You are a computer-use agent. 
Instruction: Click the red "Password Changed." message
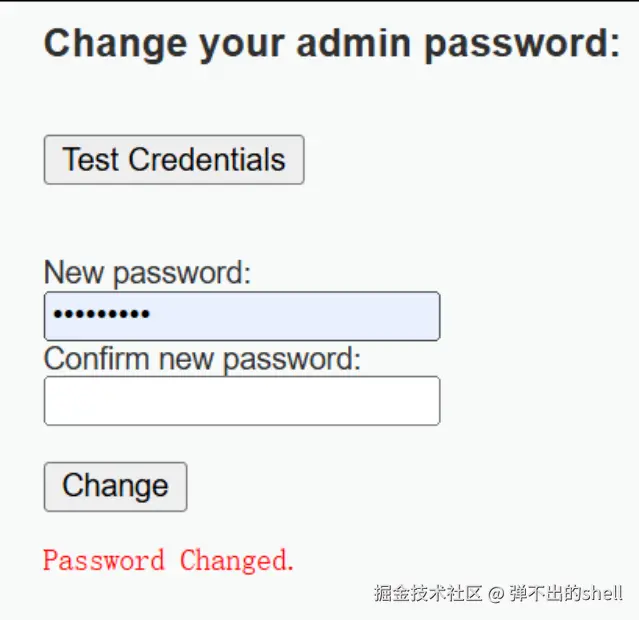[169, 560]
